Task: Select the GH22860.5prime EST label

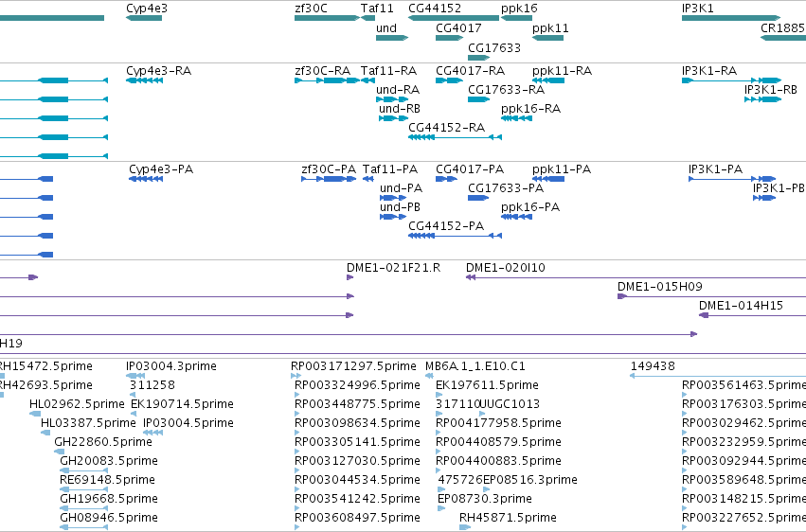Action: tap(103, 443)
